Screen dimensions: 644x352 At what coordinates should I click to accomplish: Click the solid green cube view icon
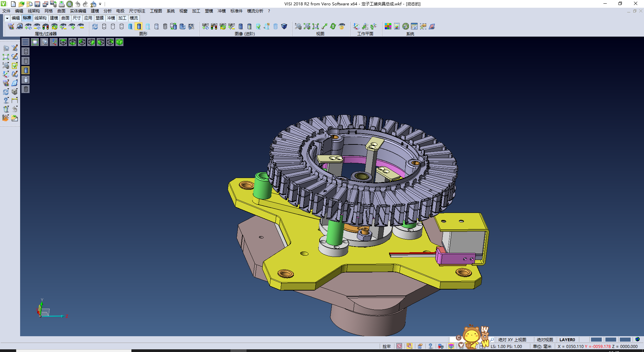click(119, 42)
